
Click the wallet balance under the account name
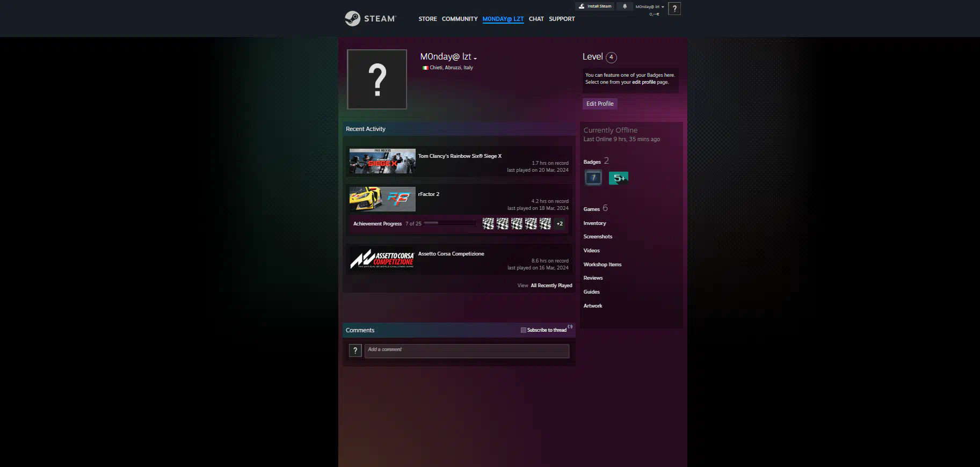pyautogui.click(x=654, y=14)
